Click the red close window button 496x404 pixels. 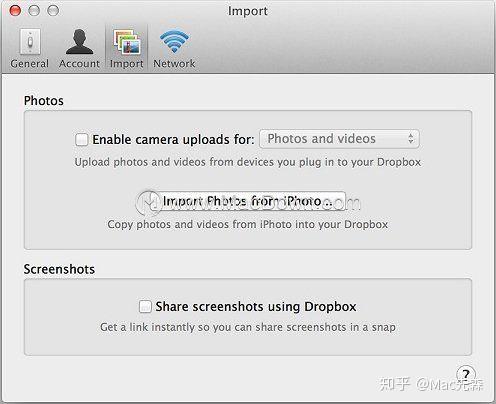pos(15,11)
